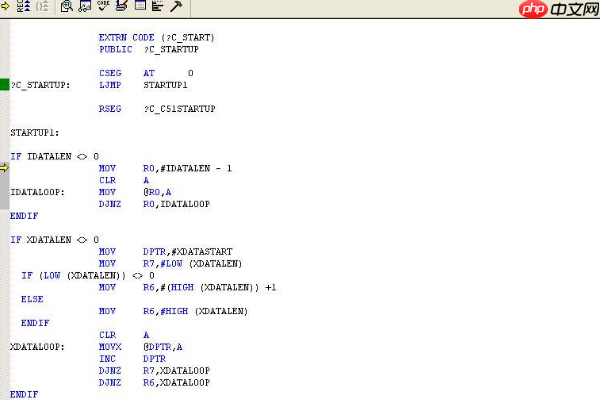Click the '(?C_START)' symbol
600x400 pixels.
[188, 38]
